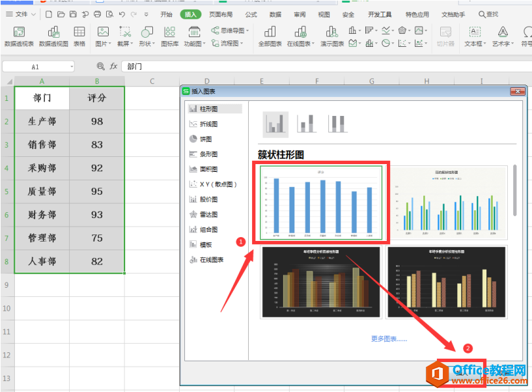532x392 pixels.
Task: Click the 更多图表 more charts link
Action: (x=389, y=339)
